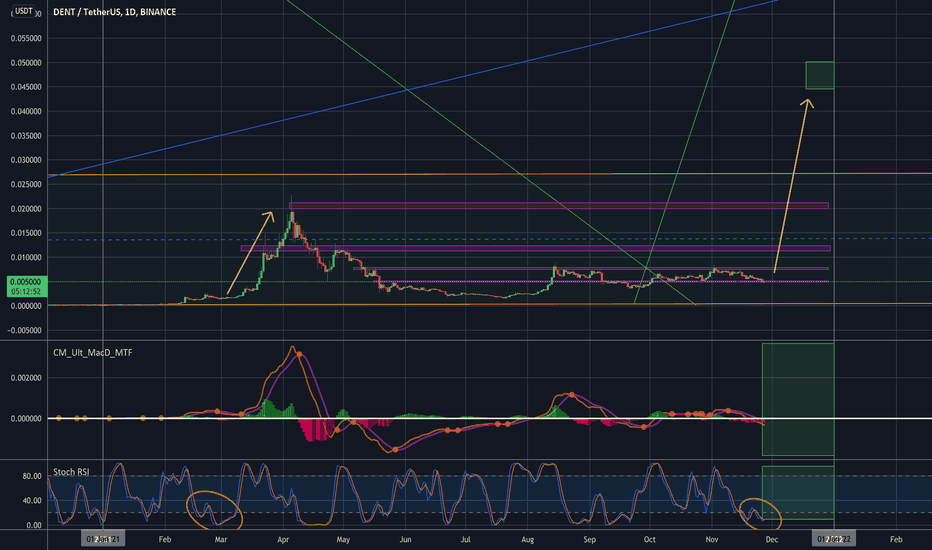Click the 80.00 Stoch RSI axis label
This screenshot has width=932, height=550.
pos(32,476)
